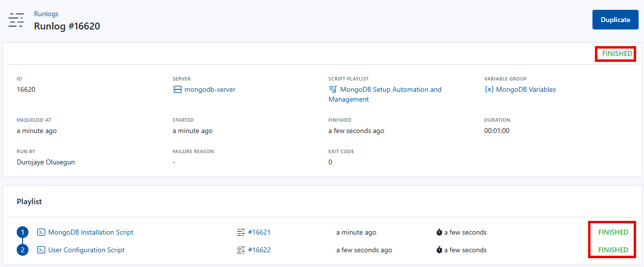
Task: Click the playlist icon beside MongoDB Setup Automation
Action: click(333, 90)
